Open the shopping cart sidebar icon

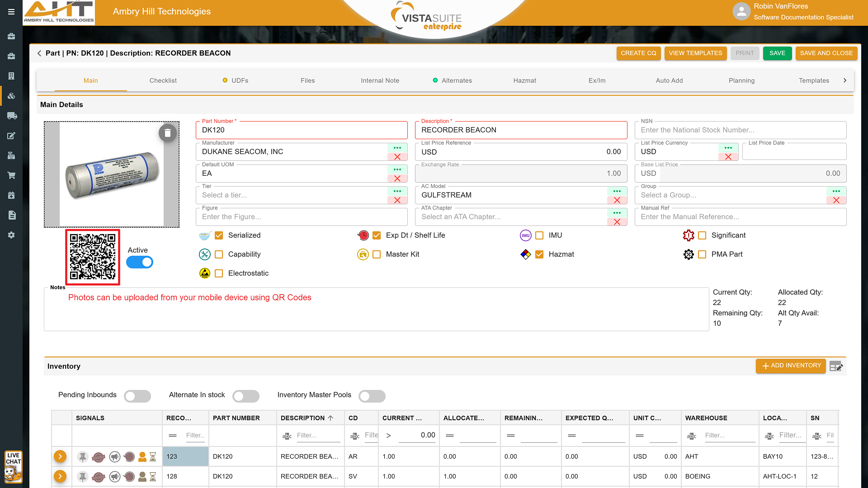[11, 175]
